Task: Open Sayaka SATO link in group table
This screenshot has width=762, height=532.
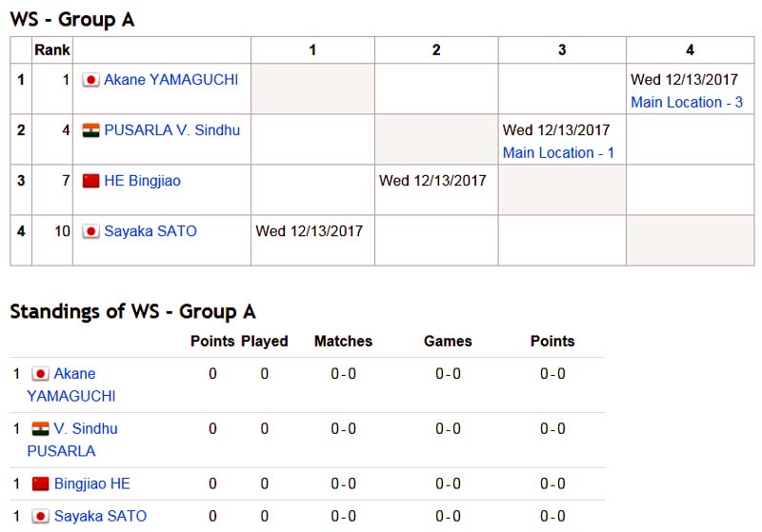Action: pos(150,231)
